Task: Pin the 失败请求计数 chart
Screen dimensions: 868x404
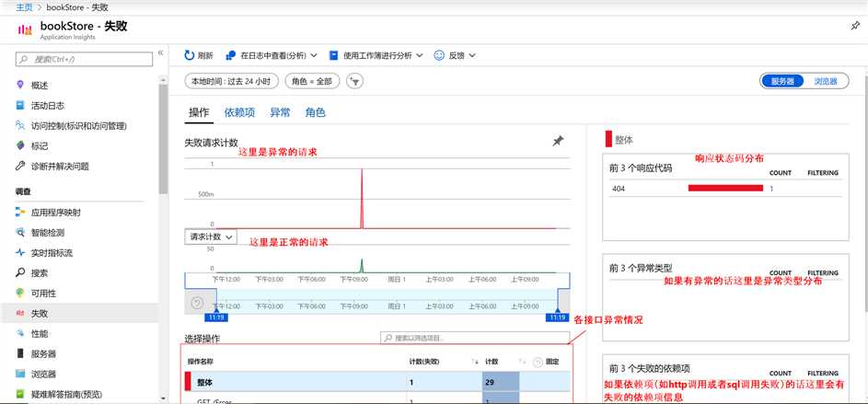Action: [558, 142]
